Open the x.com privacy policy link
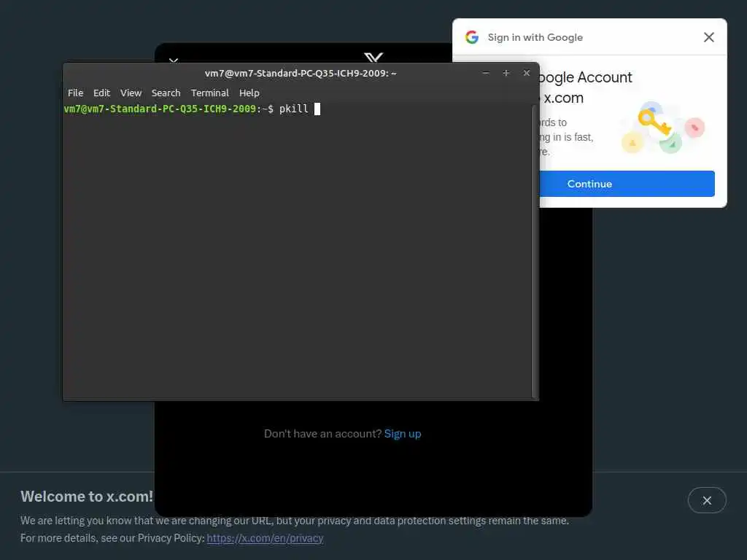 pos(265,538)
